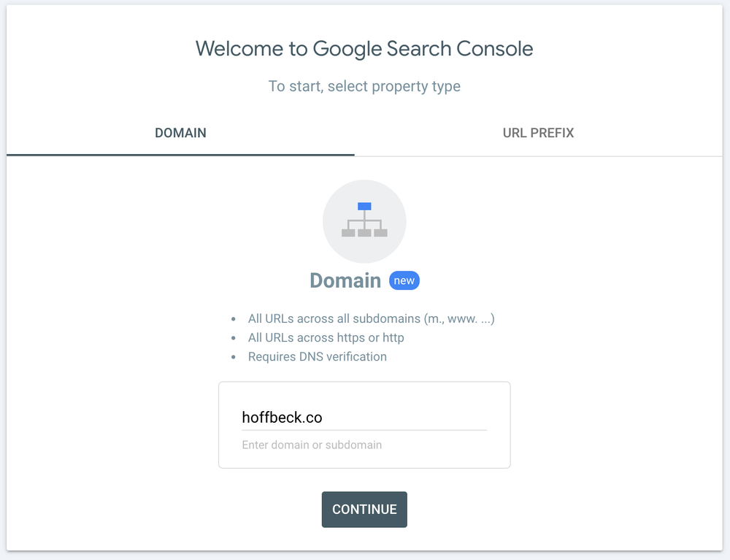The image size is (730, 560).
Task: Click the blue "new" badge
Action: tap(404, 280)
